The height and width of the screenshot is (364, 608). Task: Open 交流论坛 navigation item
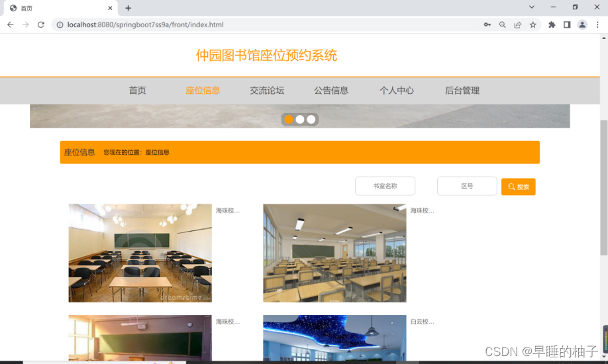267,90
